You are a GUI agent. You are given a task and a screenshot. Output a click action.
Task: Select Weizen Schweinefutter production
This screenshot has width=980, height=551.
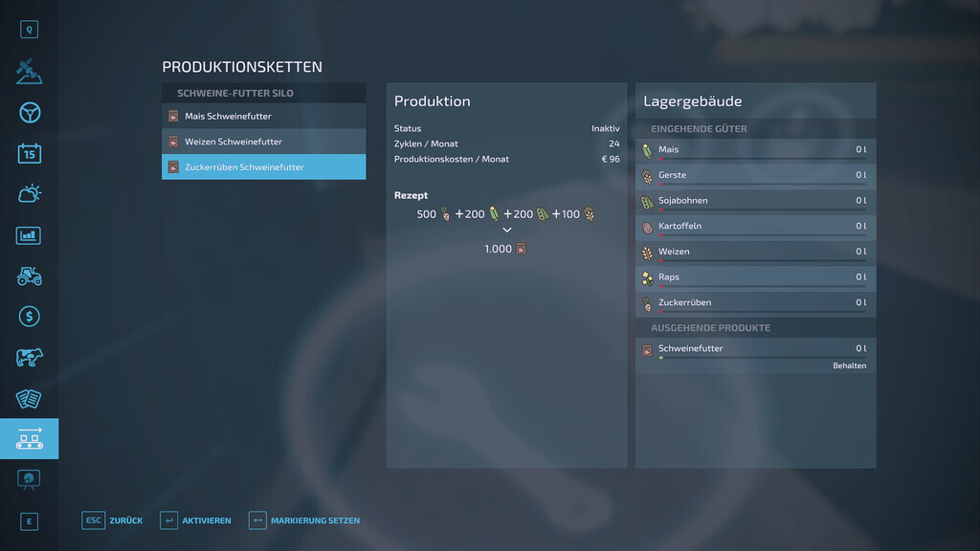pyautogui.click(x=264, y=142)
